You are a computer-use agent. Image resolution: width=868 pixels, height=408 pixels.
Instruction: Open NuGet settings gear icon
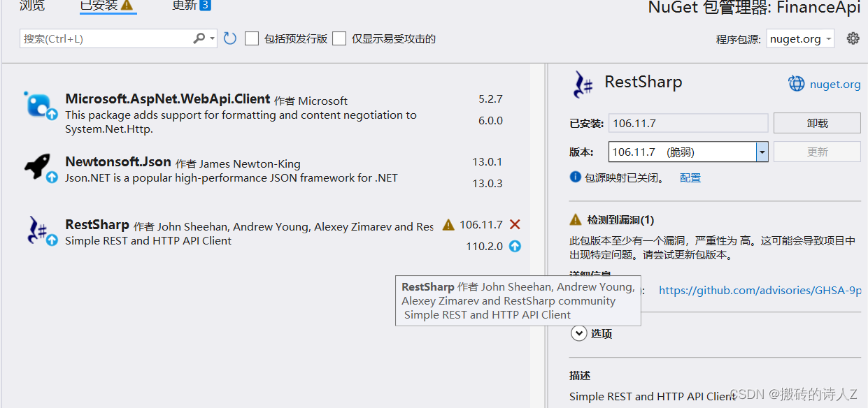click(x=853, y=38)
